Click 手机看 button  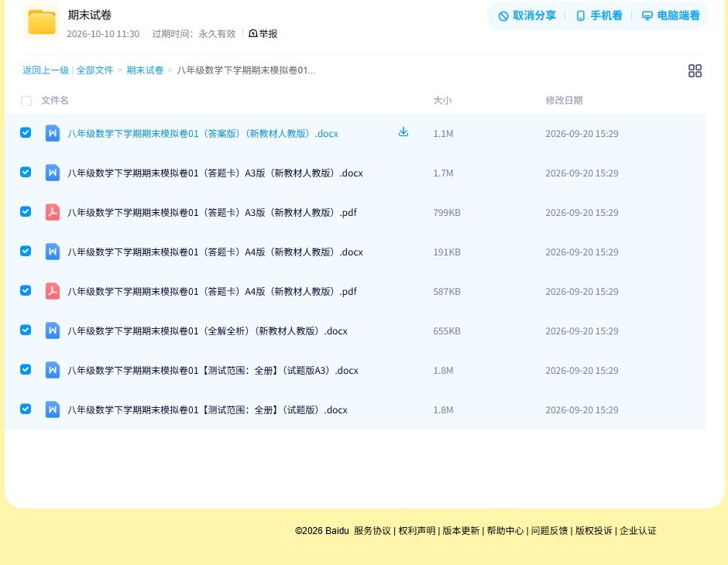click(x=599, y=15)
